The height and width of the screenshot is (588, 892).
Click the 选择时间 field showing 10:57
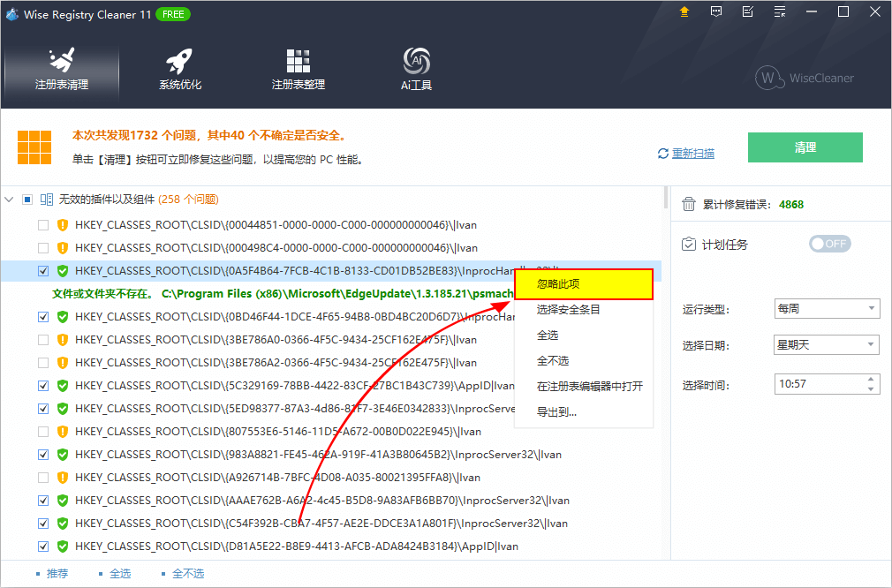pyautogui.click(x=817, y=384)
